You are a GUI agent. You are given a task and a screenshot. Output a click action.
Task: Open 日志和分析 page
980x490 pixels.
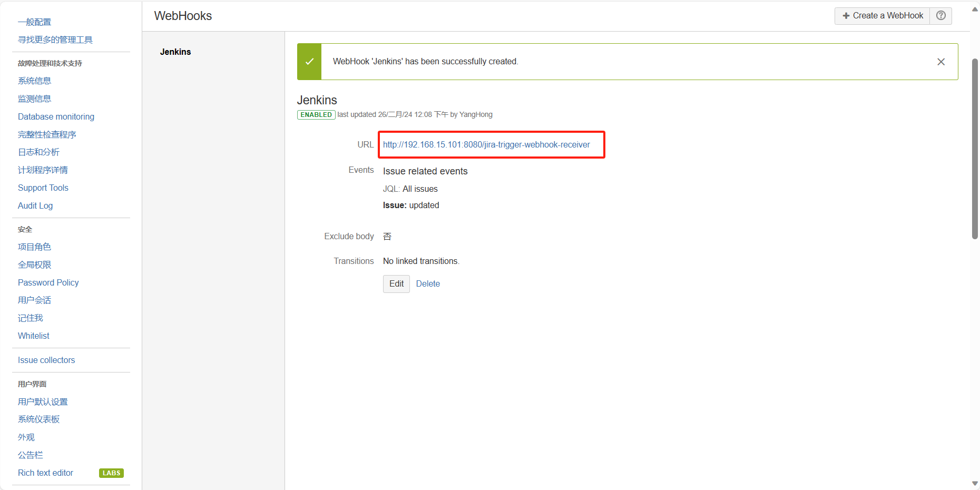pyautogui.click(x=38, y=152)
